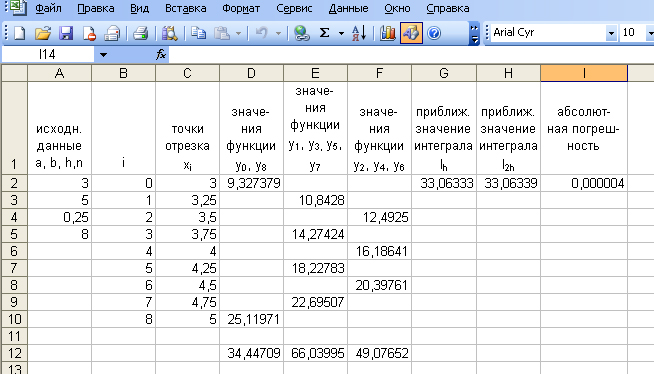Click cell containing 20,39761
The image size is (654, 374).
(x=379, y=285)
